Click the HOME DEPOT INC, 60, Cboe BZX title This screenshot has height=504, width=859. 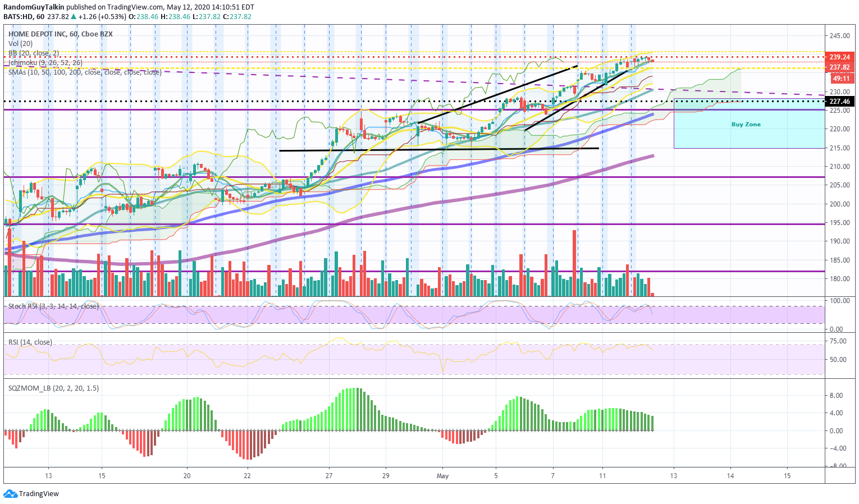point(60,34)
